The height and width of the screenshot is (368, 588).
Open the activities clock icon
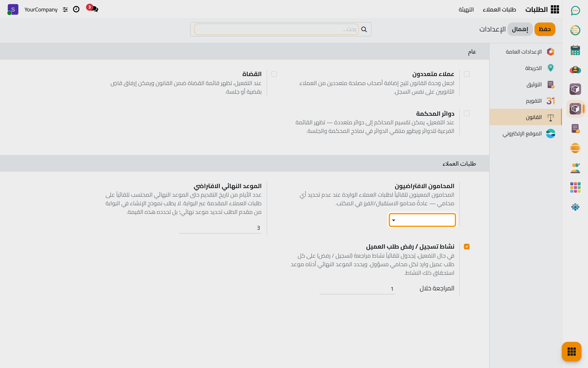point(76,10)
